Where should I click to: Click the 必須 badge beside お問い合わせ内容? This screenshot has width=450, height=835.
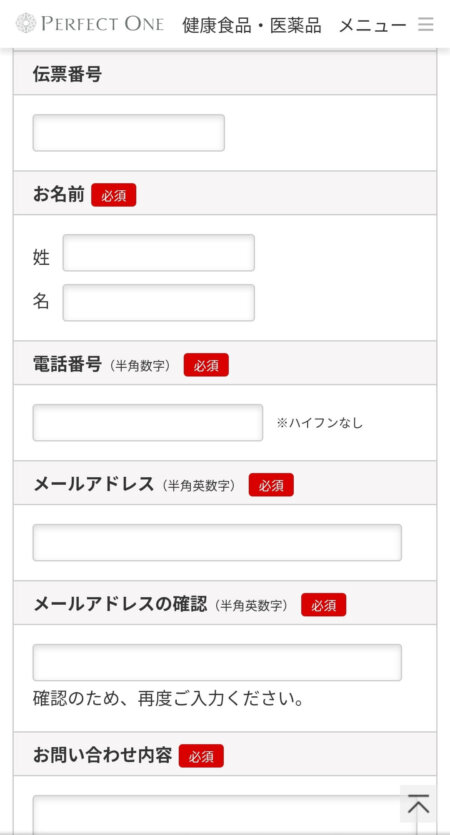coord(201,756)
